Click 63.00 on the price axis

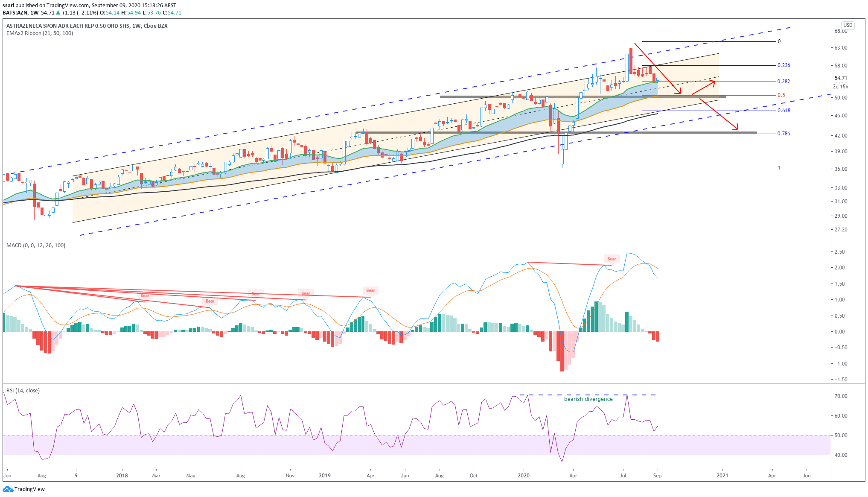point(841,48)
